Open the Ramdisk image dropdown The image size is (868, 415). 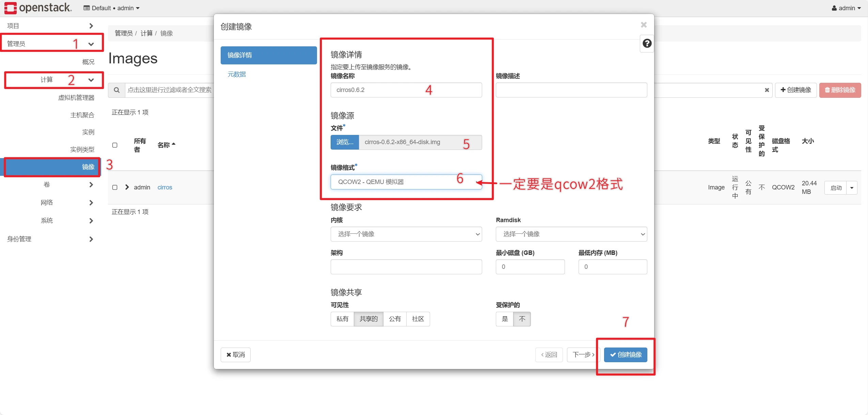[x=571, y=234]
